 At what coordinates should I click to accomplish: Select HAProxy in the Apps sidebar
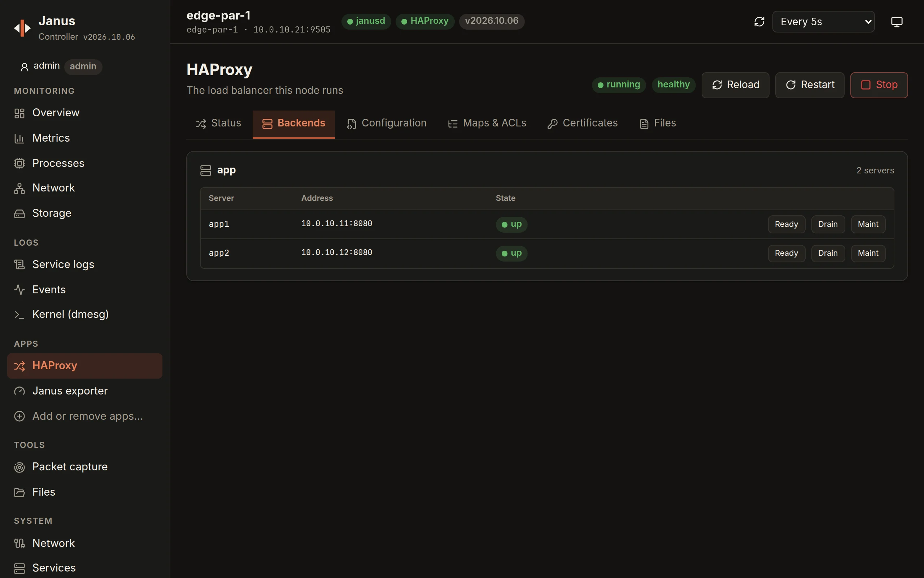85,366
